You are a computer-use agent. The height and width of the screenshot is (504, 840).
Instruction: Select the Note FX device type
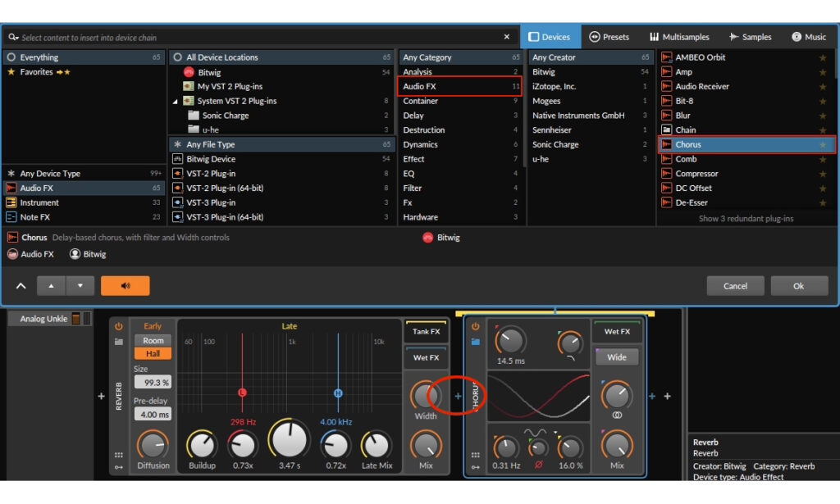pyautogui.click(x=84, y=217)
